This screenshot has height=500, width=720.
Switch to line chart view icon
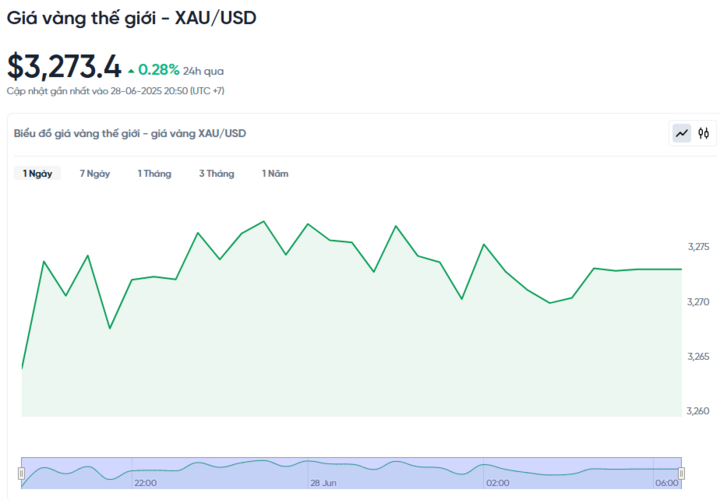pyautogui.click(x=681, y=134)
